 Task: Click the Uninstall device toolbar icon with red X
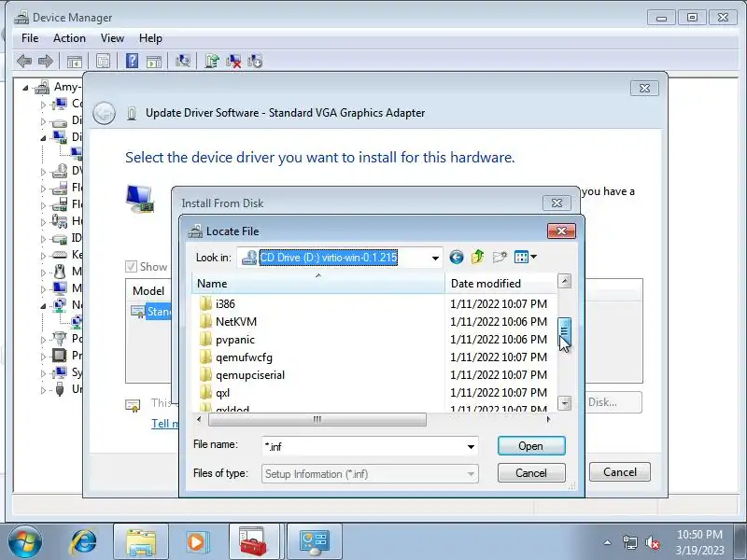tap(233, 61)
